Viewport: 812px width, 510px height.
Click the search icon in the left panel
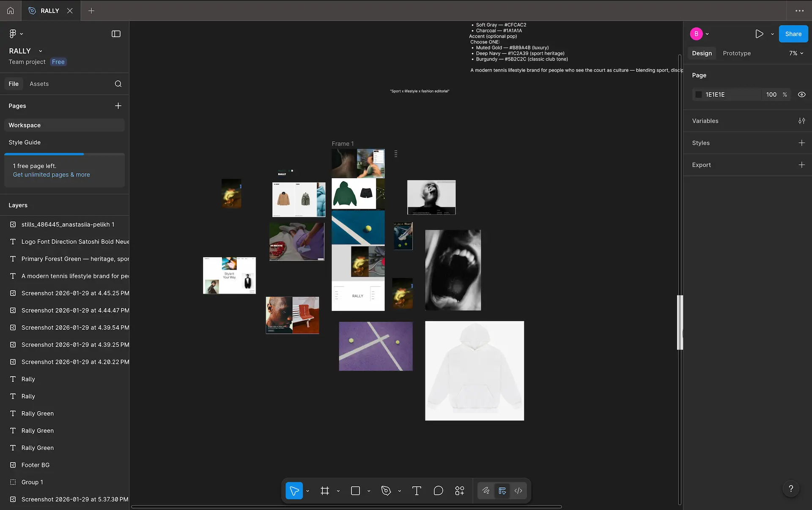[118, 84]
